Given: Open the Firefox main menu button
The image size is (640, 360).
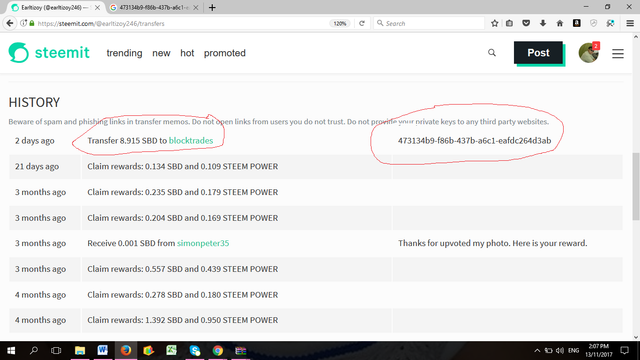Looking at the screenshot, I should click(x=630, y=23).
